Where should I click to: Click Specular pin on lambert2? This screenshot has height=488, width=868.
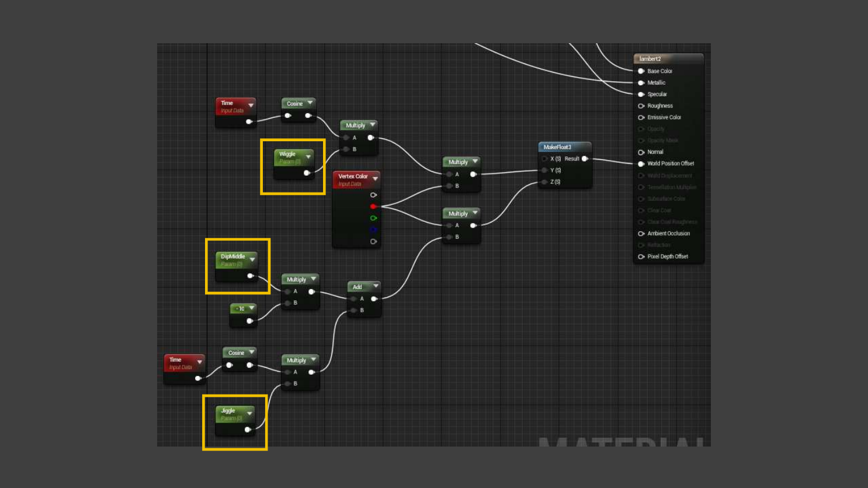coord(641,95)
